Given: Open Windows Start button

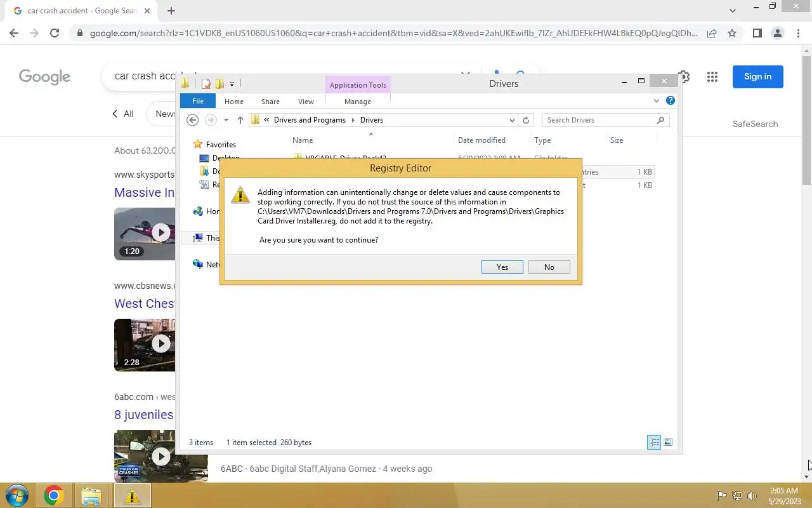Looking at the screenshot, I should [16, 495].
